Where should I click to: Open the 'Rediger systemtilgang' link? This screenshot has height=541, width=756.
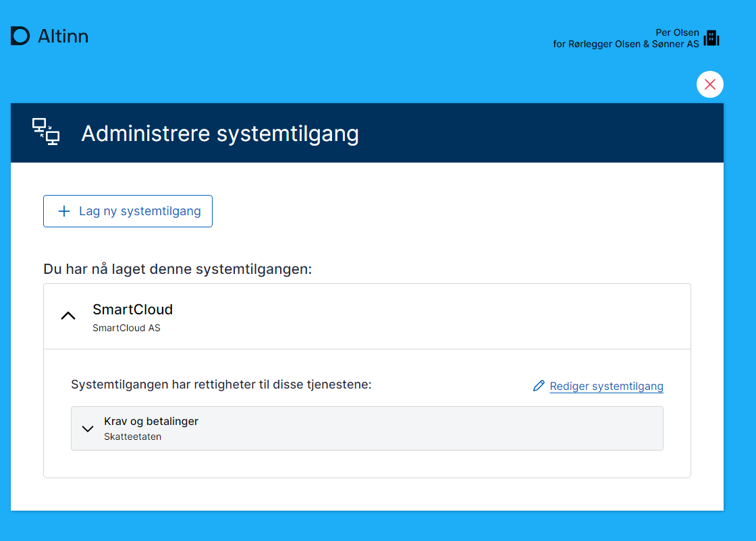point(606,387)
